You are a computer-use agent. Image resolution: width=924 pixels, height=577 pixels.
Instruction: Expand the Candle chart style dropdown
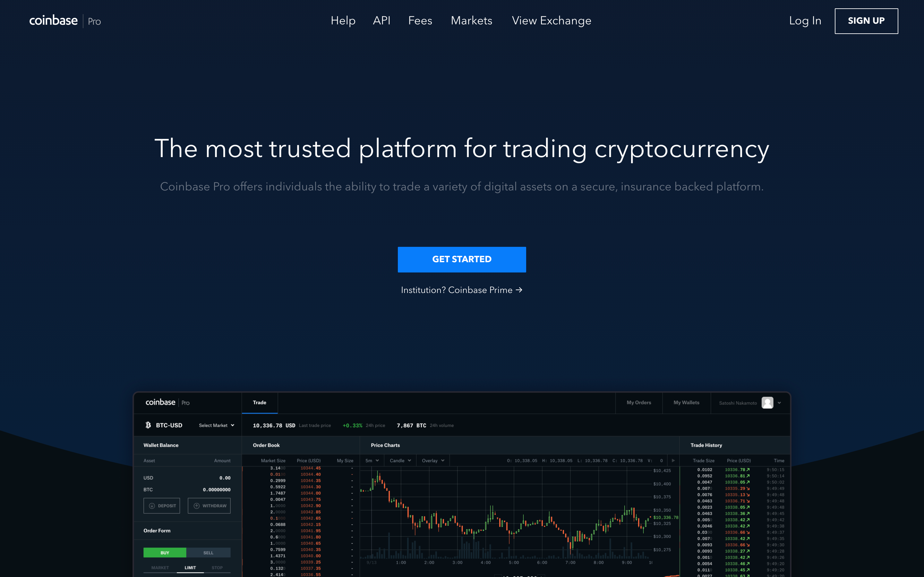400,460
